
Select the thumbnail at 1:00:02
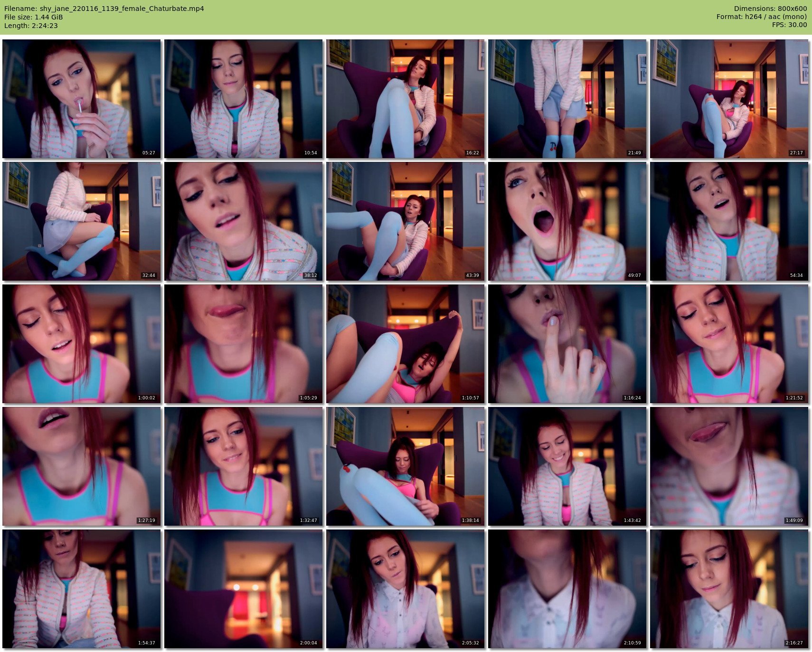coord(82,344)
